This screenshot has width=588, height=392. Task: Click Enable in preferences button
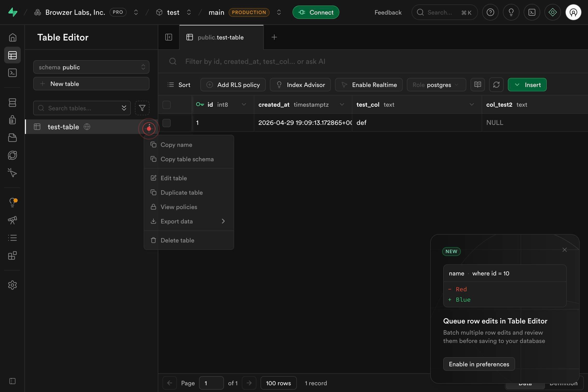(x=479, y=364)
